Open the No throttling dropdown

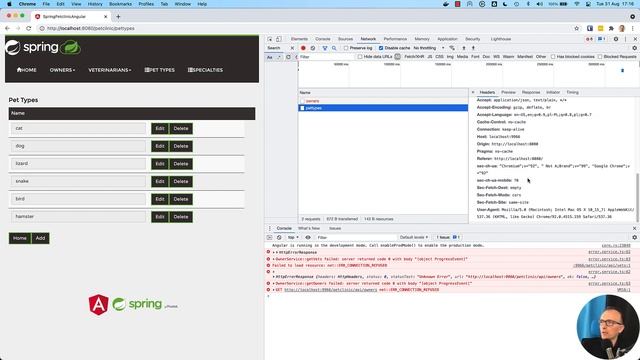[429, 48]
